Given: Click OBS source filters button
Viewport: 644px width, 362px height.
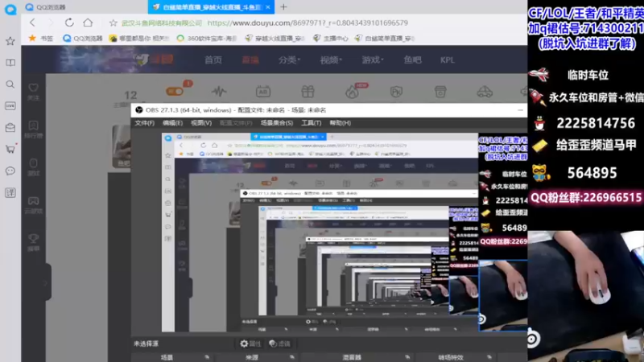Looking at the screenshot, I should click(x=279, y=343).
